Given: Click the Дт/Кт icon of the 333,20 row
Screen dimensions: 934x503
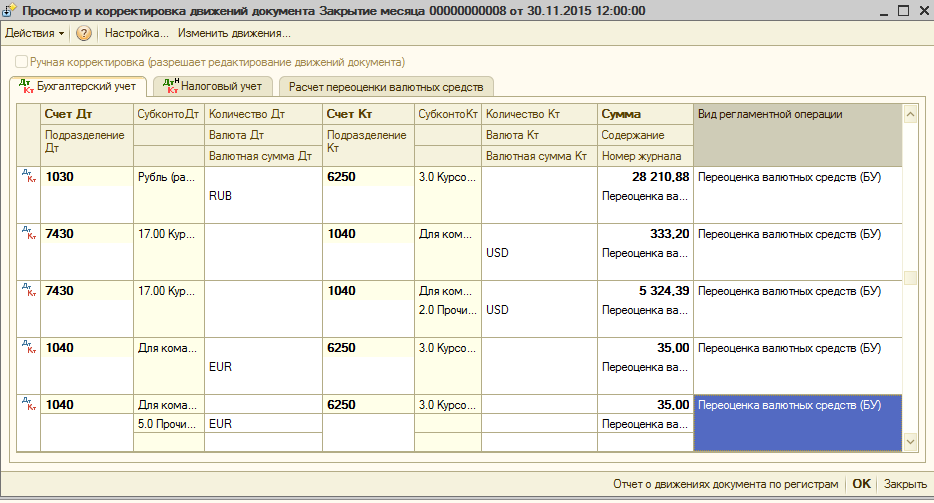Looking at the screenshot, I should coord(29,233).
